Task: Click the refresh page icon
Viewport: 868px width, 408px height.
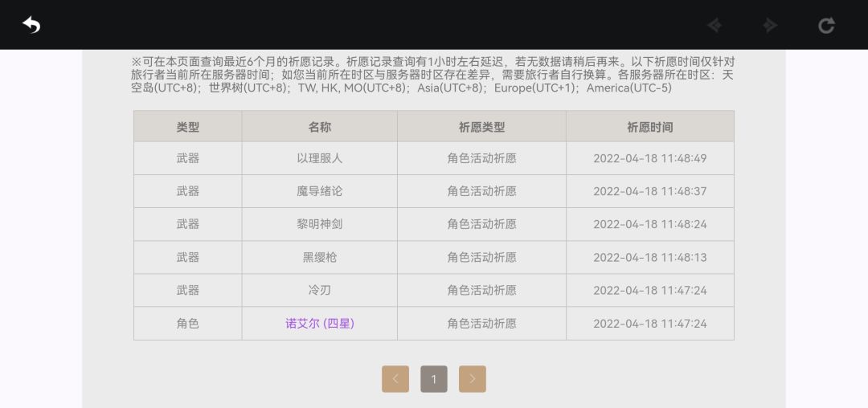Action: coord(826,26)
